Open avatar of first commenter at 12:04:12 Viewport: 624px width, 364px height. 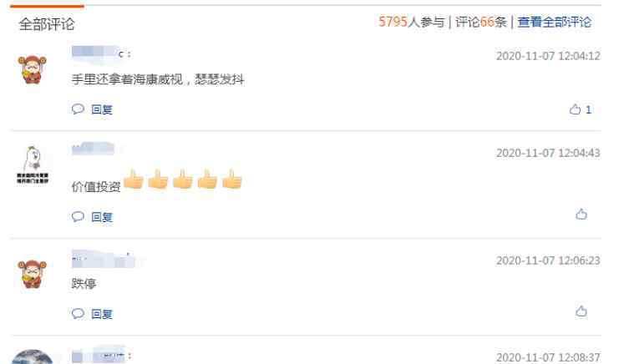point(33,70)
